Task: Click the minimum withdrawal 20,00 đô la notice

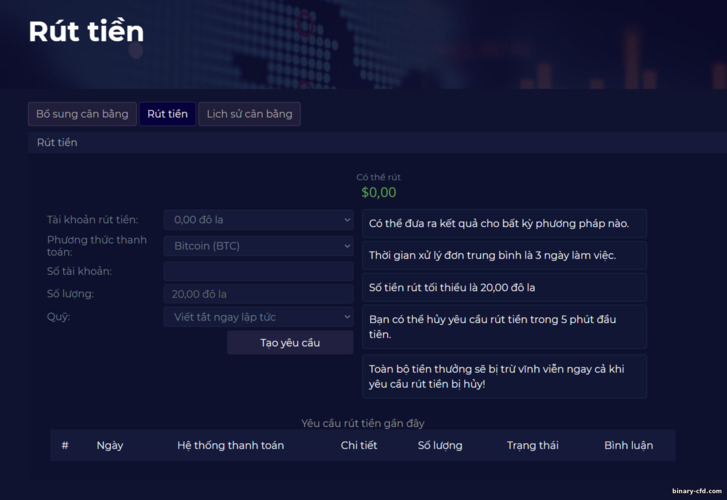Action: click(504, 288)
